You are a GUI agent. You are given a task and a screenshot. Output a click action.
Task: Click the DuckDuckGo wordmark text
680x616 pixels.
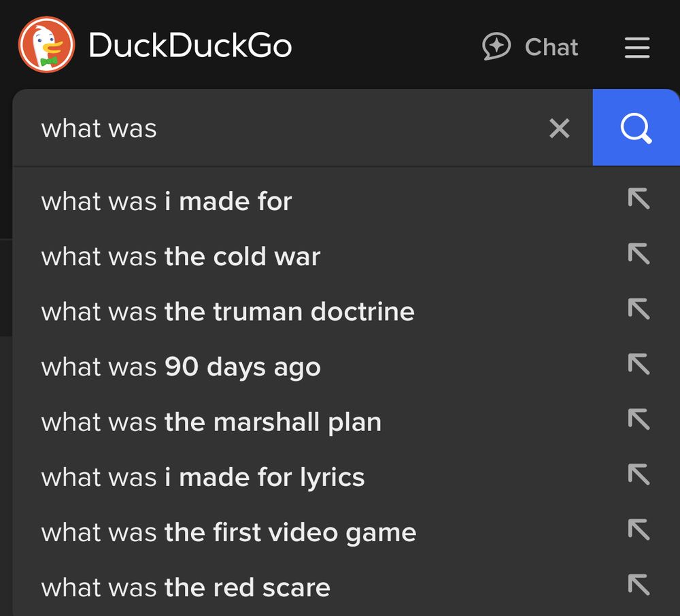190,45
